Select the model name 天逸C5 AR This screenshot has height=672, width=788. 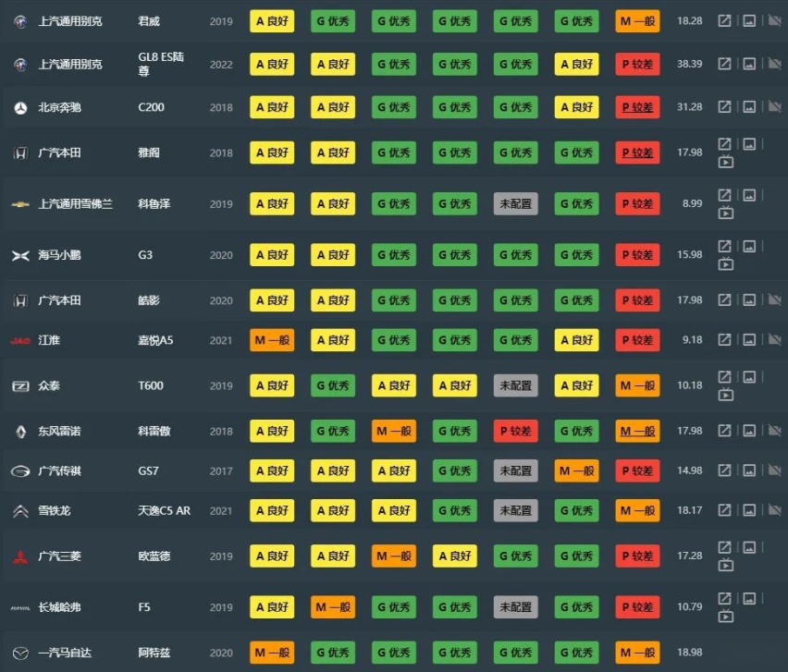(165, 510)
